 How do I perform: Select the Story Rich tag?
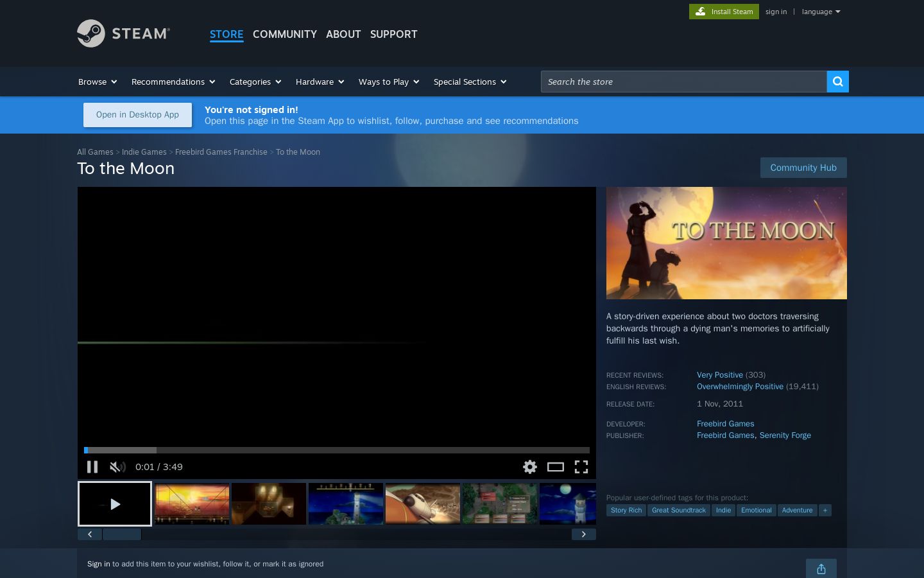tap(626, 510)
